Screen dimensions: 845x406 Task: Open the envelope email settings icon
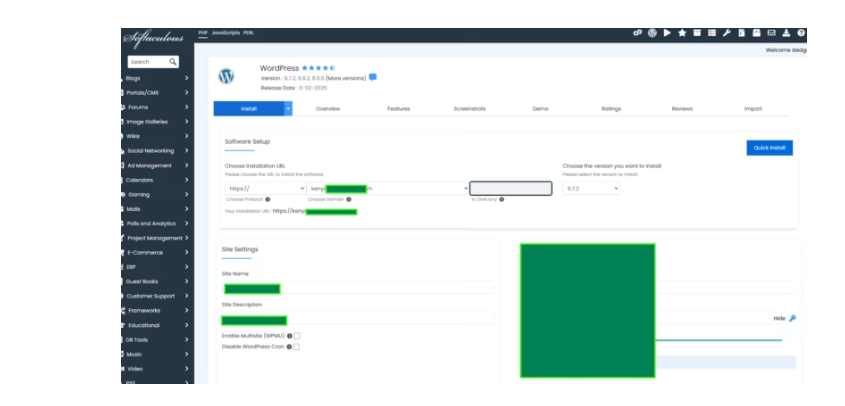point(771,33)
